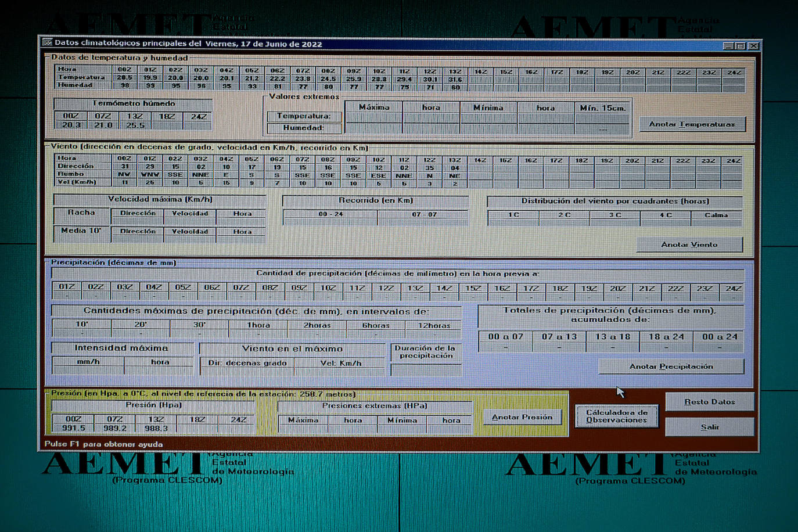798x532 pixels.
Task: Open Calculadora de Observaciones
Action: (x=616, y=416)
